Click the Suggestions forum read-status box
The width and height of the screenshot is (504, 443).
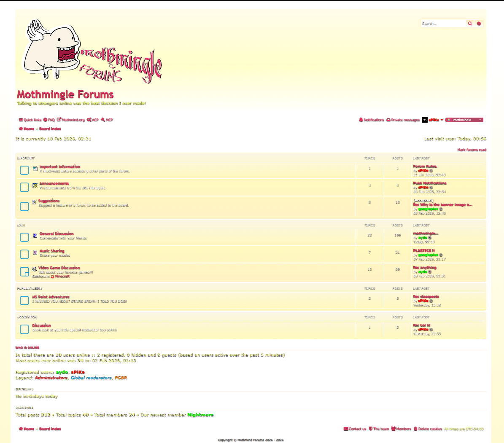[x=24, y=206]
